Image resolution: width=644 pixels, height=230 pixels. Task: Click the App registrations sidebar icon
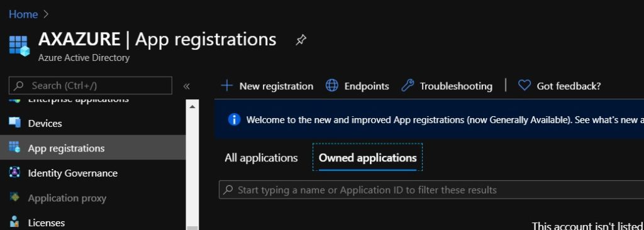click(15, 147)
